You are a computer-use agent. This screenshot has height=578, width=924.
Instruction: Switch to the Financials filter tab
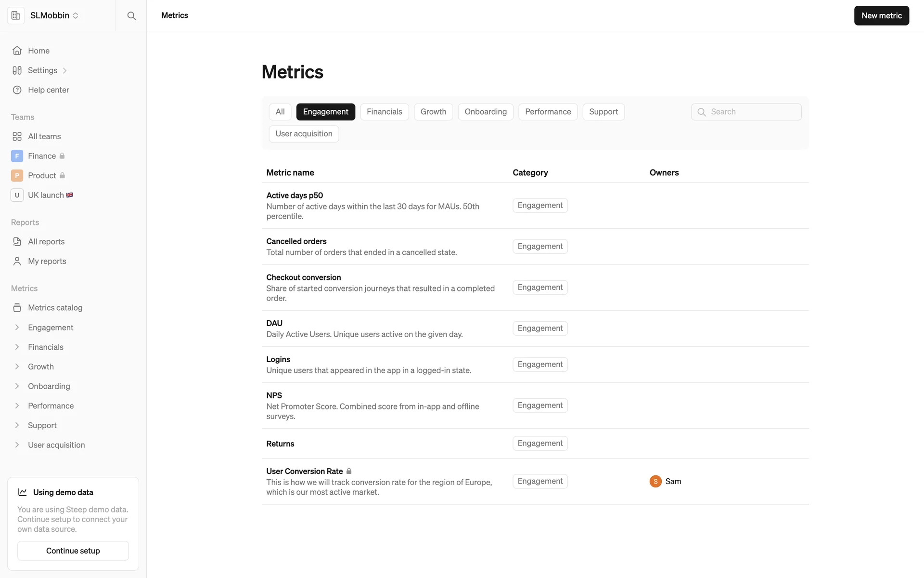(x=384, y=112)
